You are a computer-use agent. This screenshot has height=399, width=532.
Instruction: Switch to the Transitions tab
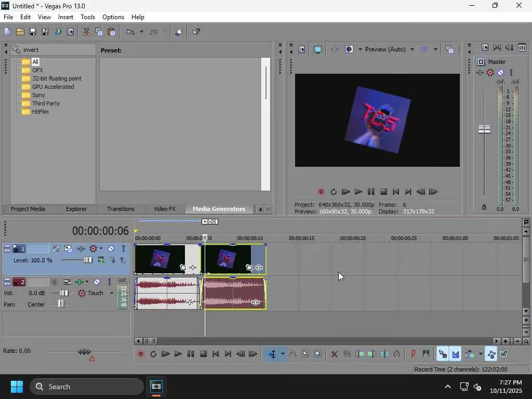(x=121, y=209)
